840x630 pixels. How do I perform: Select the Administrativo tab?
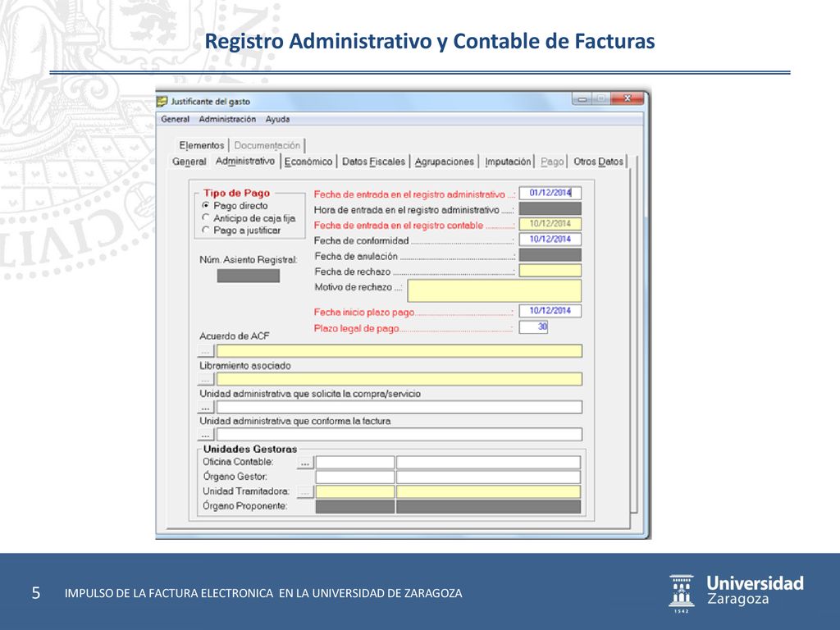244,161
